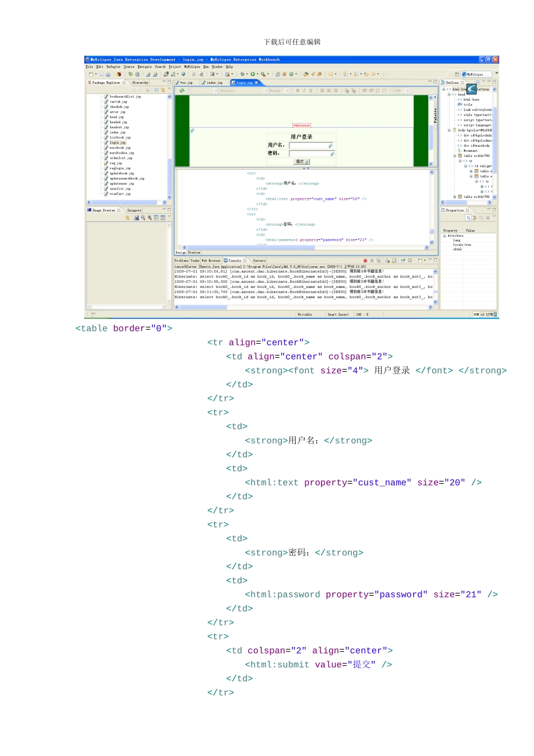Open the Help menu
Image resolution: width=534 pixels, height=756 pixels.
coord(229,66)
